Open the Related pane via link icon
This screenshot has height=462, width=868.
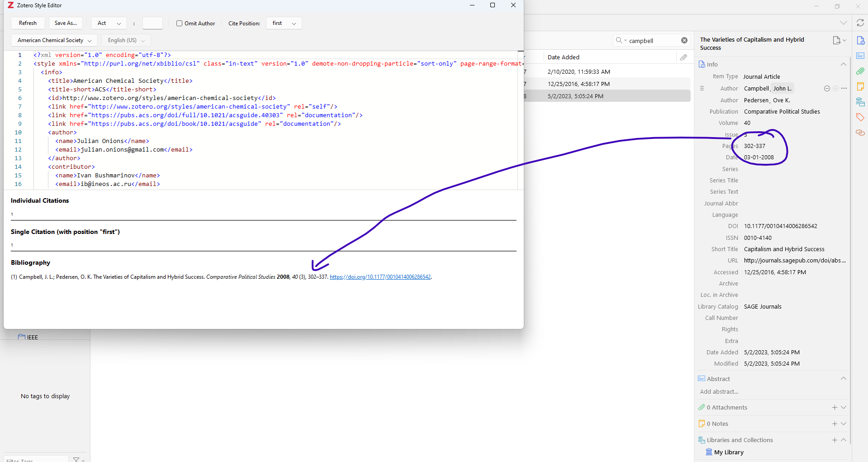click(860, 133)
